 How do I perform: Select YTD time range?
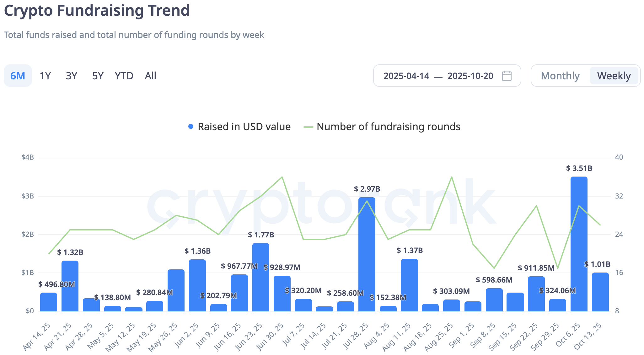[x=124, y=76]
